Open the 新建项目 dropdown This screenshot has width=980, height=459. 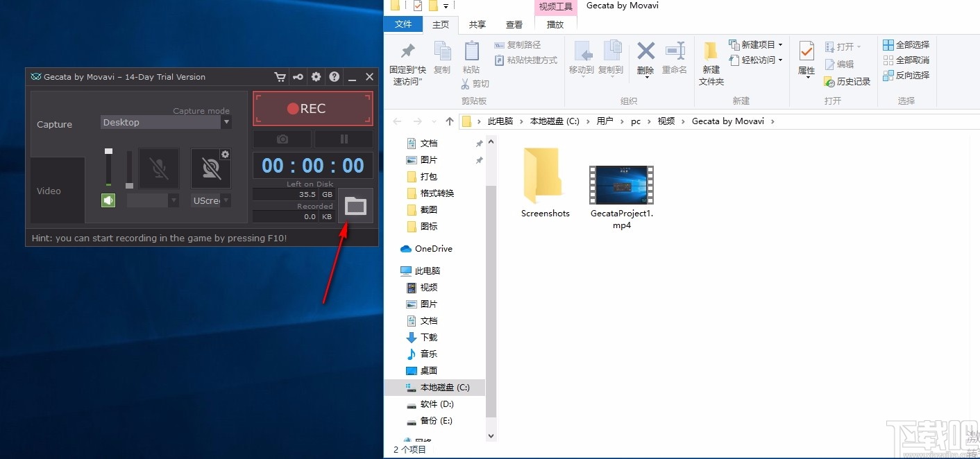coord(756,44)
